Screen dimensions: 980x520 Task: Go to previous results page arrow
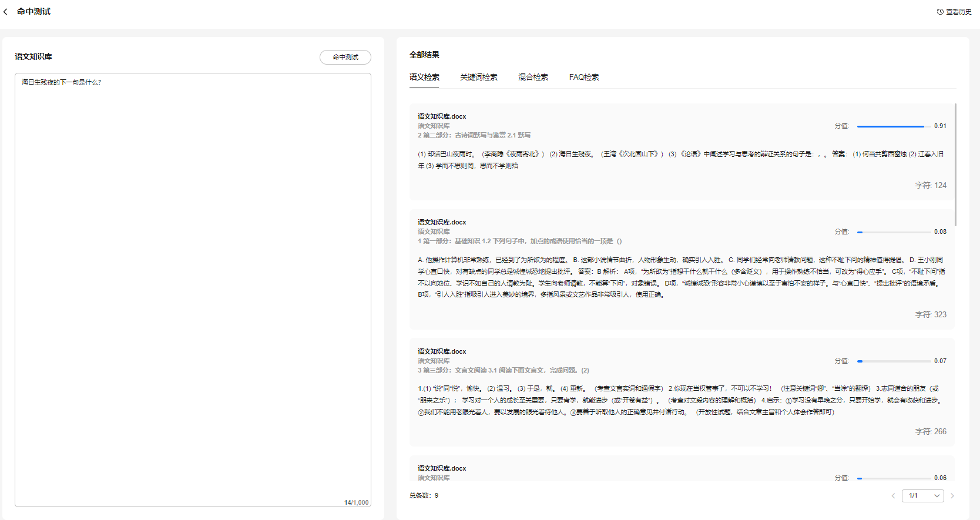click(x=893, y=496)
